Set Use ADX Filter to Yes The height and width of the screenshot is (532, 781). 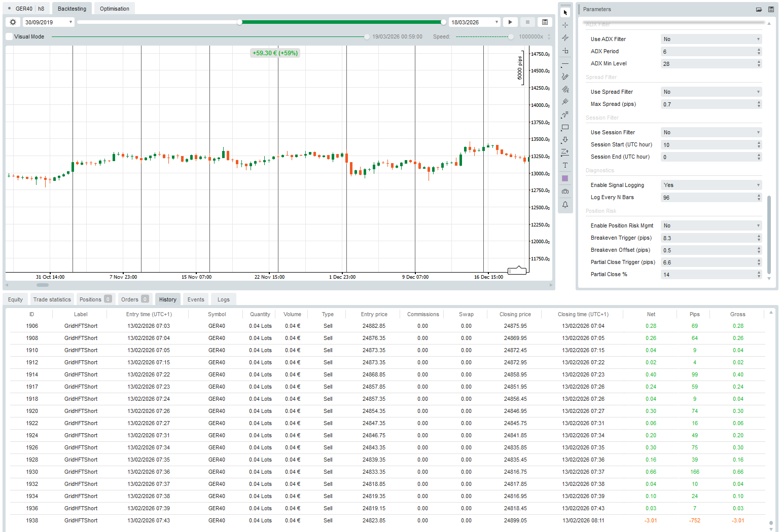tap(711, 39)
